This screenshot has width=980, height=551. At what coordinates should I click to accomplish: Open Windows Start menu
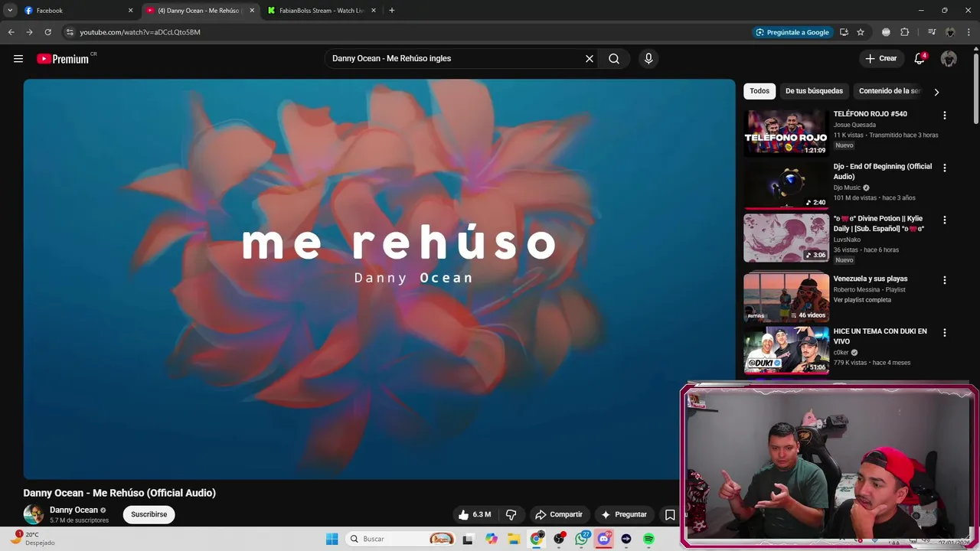coord(332,539)
